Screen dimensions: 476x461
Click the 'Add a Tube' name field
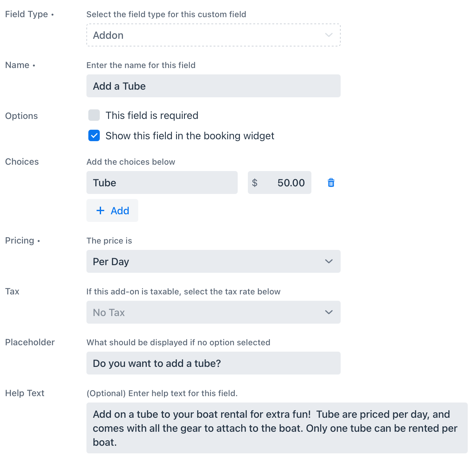pyautogui.click(x=214, y=86)
